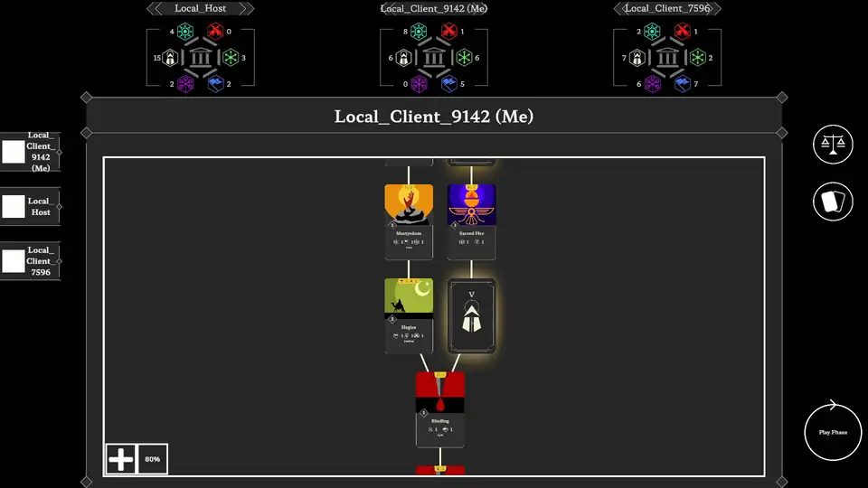Click Local_Client_9142's green hexagon icon
Viewport: 868px width, 488px height.
click(x=464, y=58)
